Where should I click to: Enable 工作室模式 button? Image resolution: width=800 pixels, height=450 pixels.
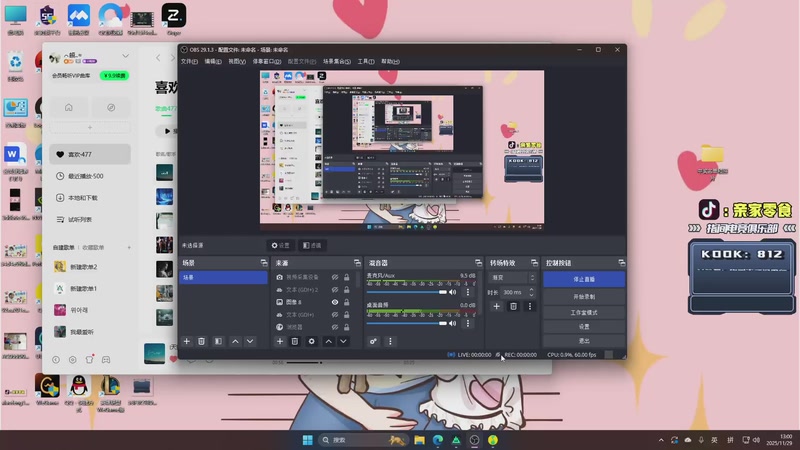(x=584, y=312)
